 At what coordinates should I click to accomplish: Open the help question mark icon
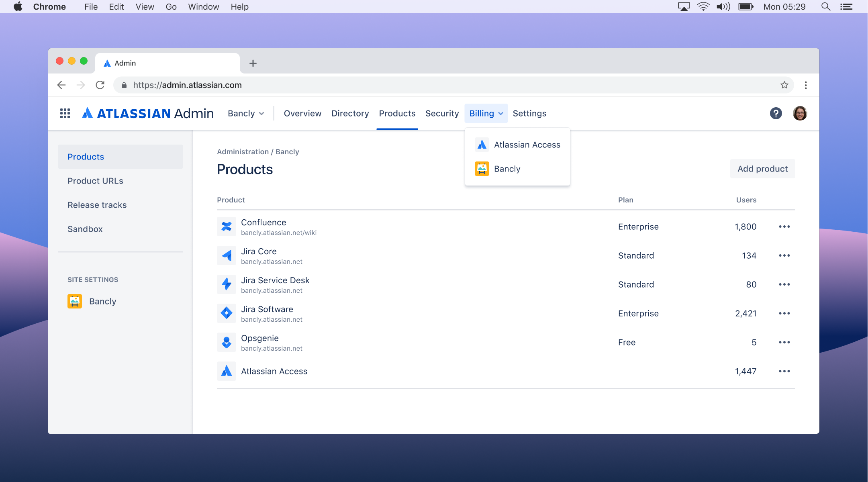pyautogui.click(x=776, y=113)
